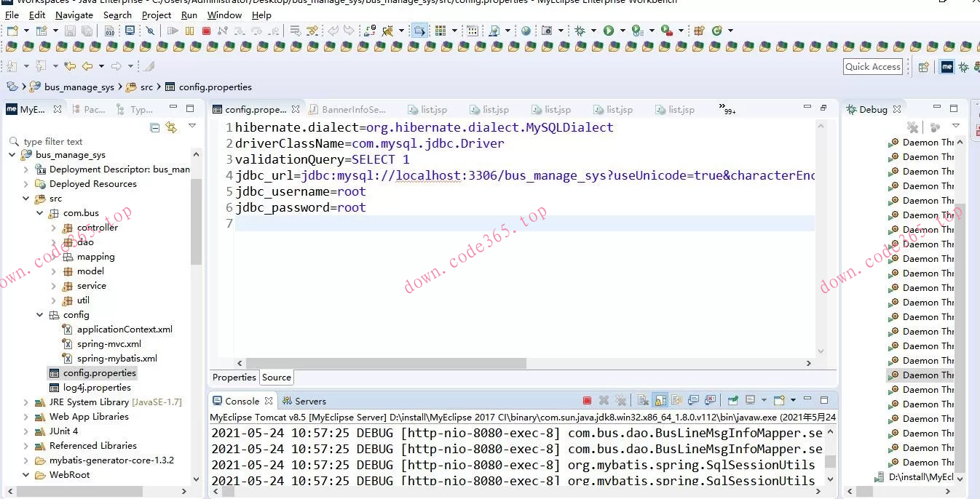
Task: Open the web browser globe icon
Action: pos(526,31)
